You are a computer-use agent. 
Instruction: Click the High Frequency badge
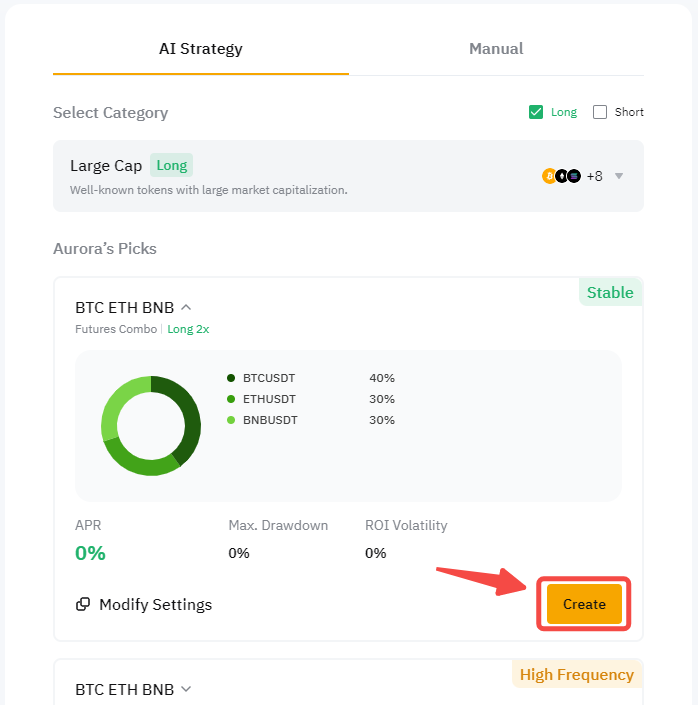pyautogui.click(x=576, y=674)
